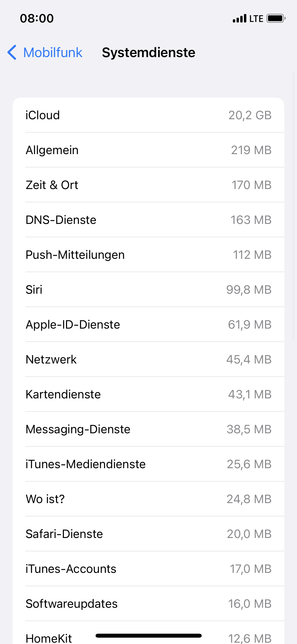This screenshot has height=644, width=297.
Task: Tap the Messaging-Dienste row
Action: tap(148, 429)
